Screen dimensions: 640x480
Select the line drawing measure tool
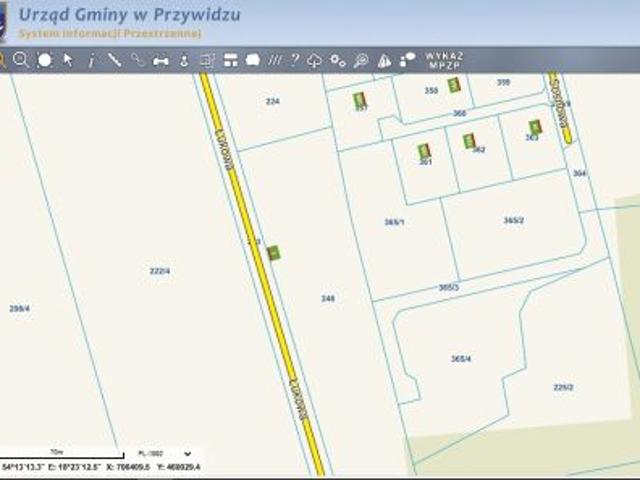pyautogui.click(x=114, y=60)
